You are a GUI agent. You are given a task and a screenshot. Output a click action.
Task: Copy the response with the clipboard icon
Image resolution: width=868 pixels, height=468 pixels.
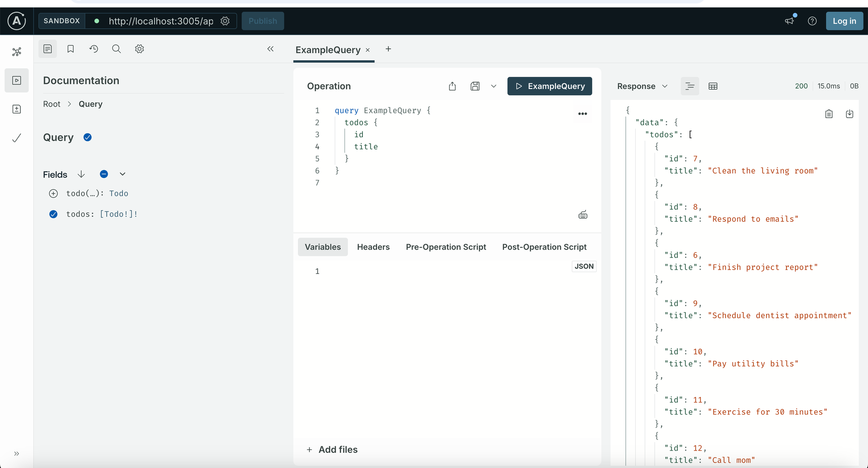pyautogui.click(x=829, y=114)
